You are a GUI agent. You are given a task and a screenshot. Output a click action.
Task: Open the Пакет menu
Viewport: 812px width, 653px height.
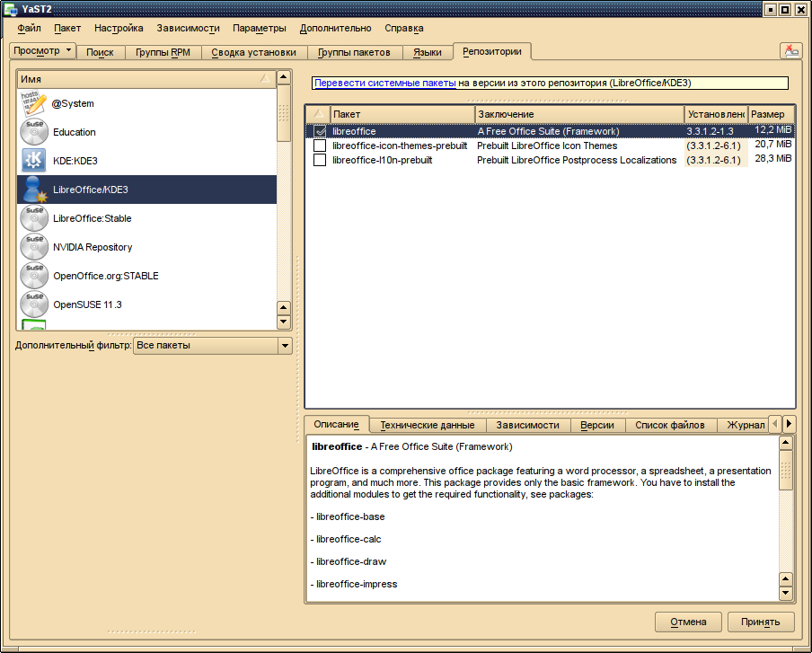pos(67,28)
